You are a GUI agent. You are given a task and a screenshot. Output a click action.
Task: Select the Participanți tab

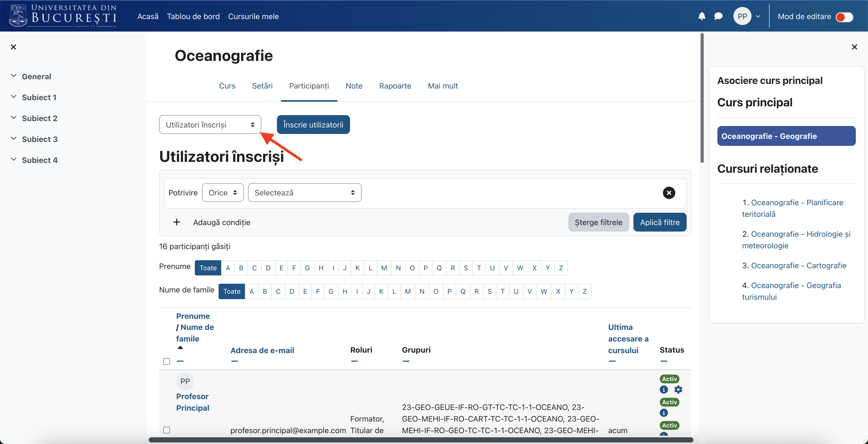coord(309,86)
